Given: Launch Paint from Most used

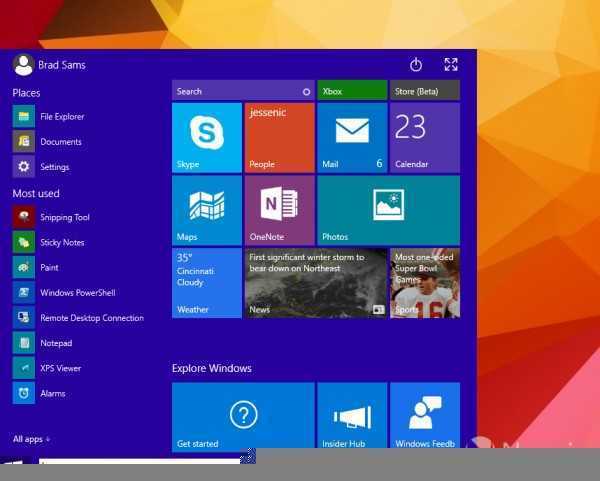Looking at the screenshot, I should click(x=36, y=267).
